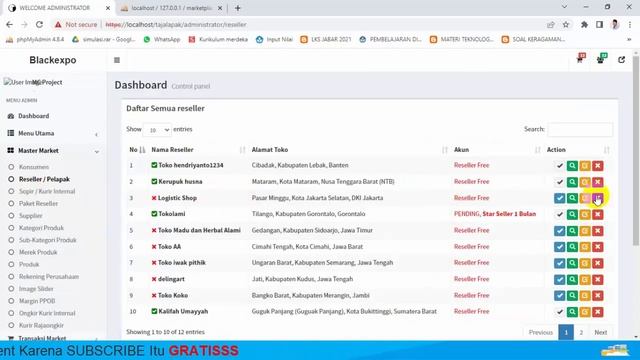
Task: Click the check mark of Kalifah Umayyah
Action: coord(560,312)
